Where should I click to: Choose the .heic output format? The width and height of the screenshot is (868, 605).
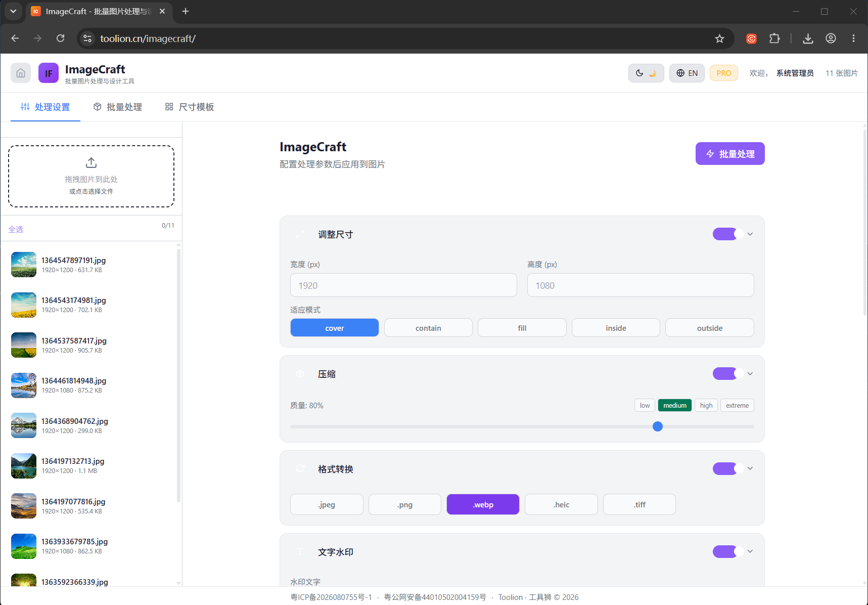[x=561, y=504]
